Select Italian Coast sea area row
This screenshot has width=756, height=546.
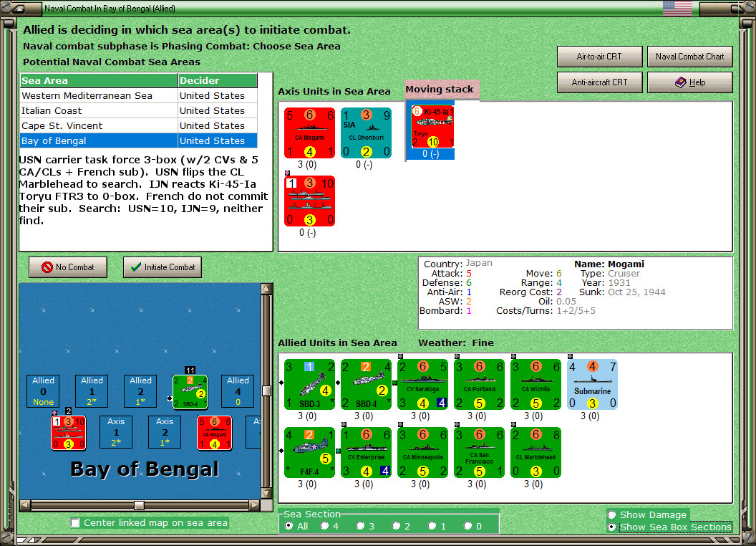(x=139, y=110)
